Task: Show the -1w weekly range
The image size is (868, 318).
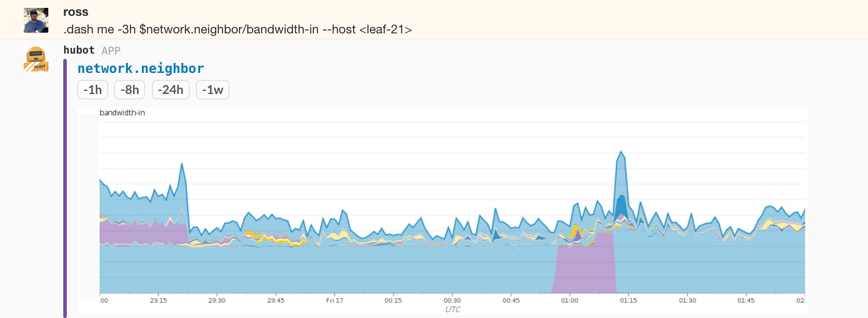Action: tap(212, 90)
